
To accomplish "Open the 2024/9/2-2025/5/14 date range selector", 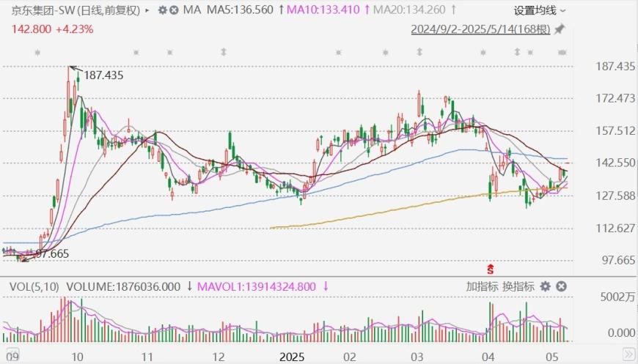I will [x=480, y=29].
